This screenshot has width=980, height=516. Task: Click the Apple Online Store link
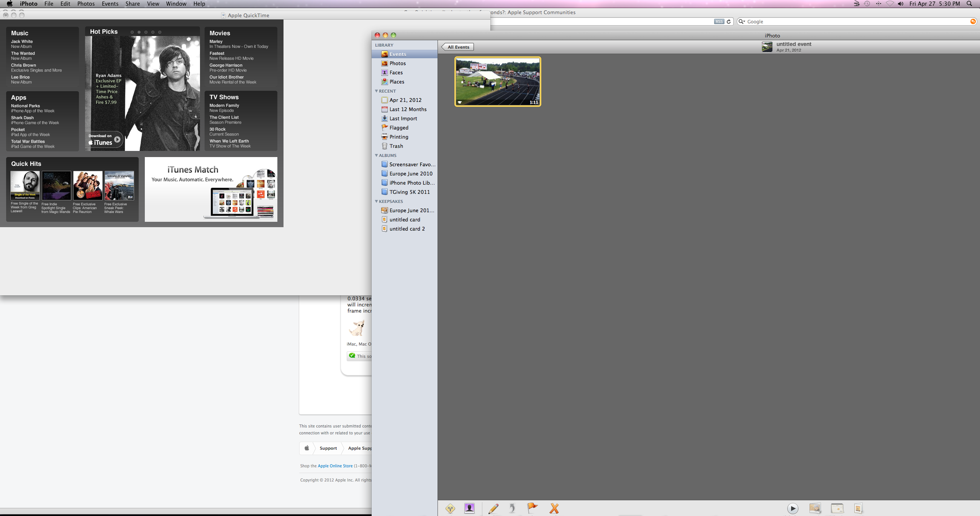335,466
